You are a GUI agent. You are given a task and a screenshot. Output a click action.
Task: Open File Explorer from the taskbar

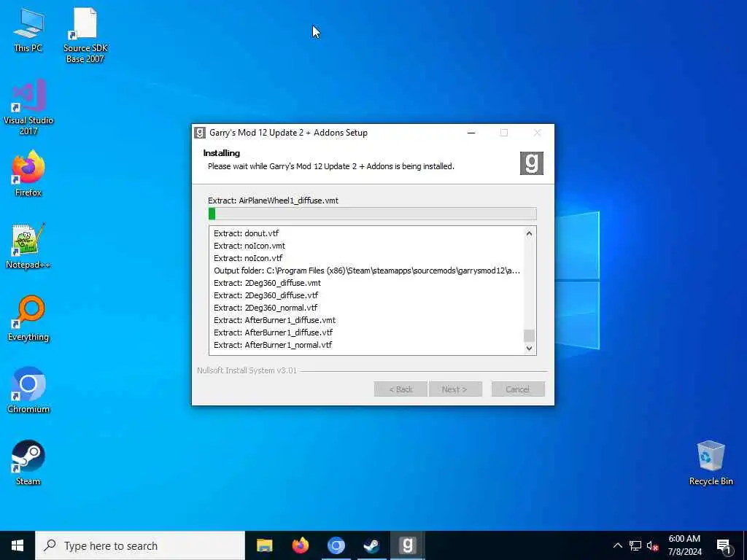pos(264,545)
